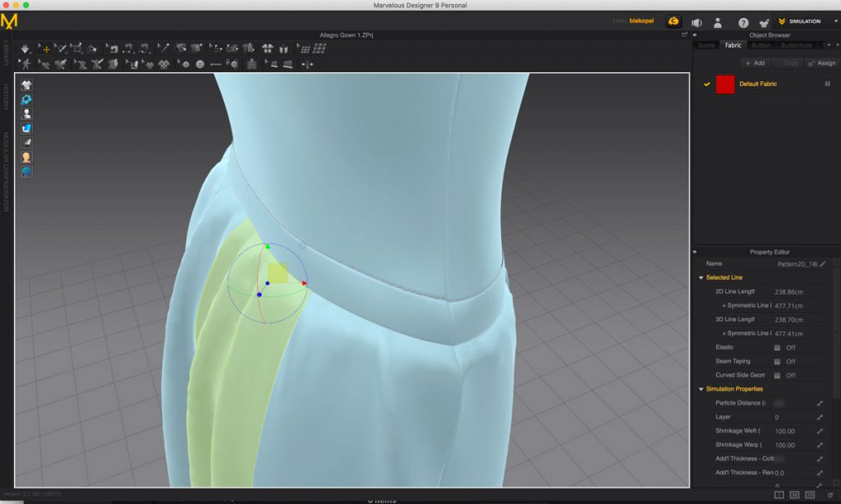Select the yellow Select/Move tool
Viewport: 841px width, 504px height.
(45, 48)
